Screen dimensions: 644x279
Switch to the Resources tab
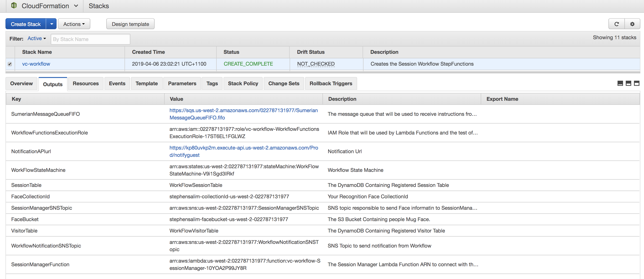click(86, 83)
